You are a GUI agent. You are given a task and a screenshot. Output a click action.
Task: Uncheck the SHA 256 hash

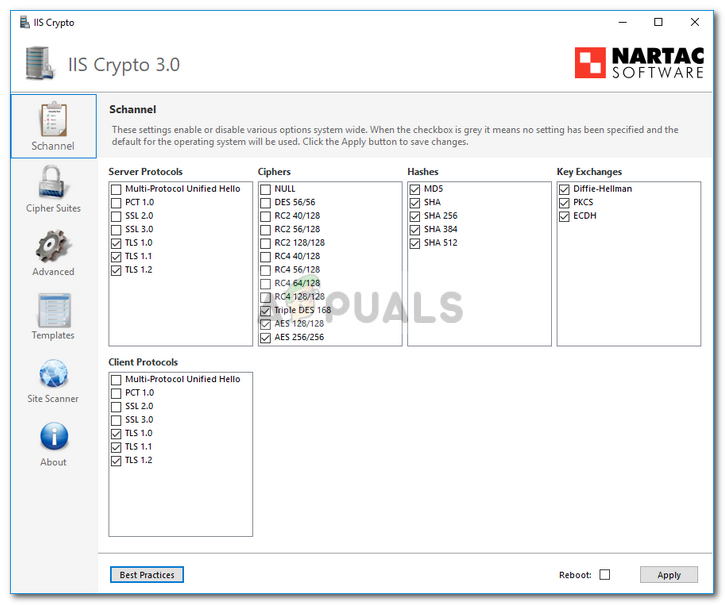tap(415, 216)
